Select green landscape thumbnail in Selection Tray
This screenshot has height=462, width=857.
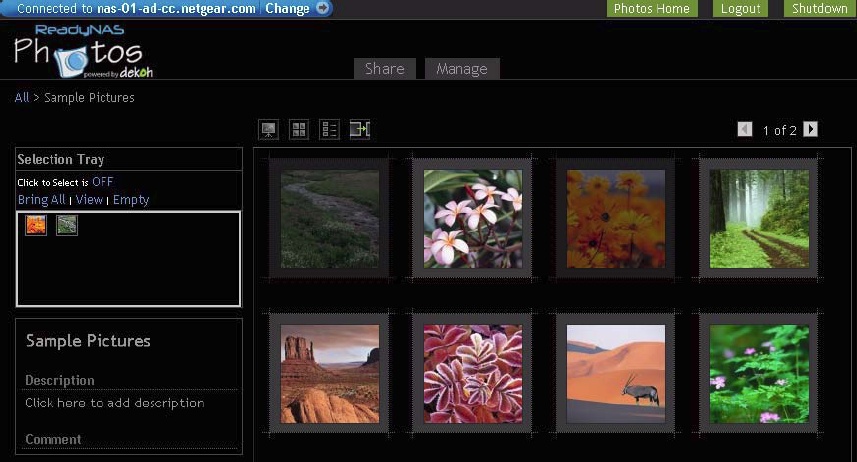tap(67, 225)
